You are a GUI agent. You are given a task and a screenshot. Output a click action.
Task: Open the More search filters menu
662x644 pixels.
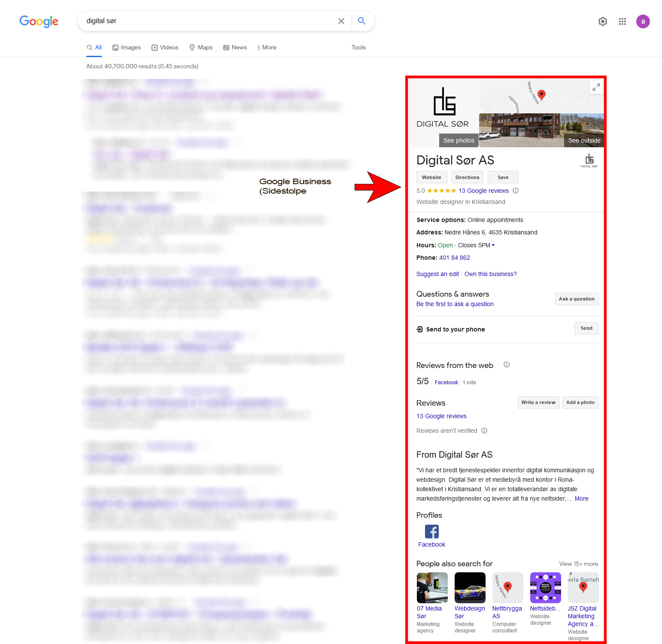pyautogui.click(x=267, y=48)
